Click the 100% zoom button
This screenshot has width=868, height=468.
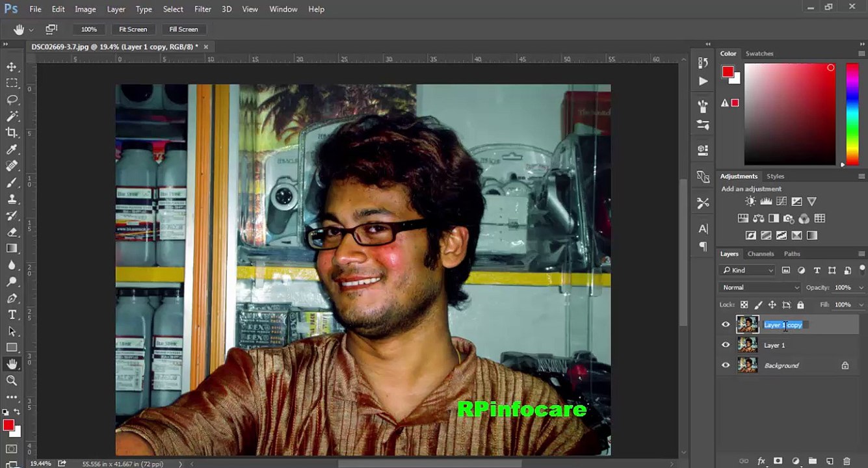click(x=89, y=29)
